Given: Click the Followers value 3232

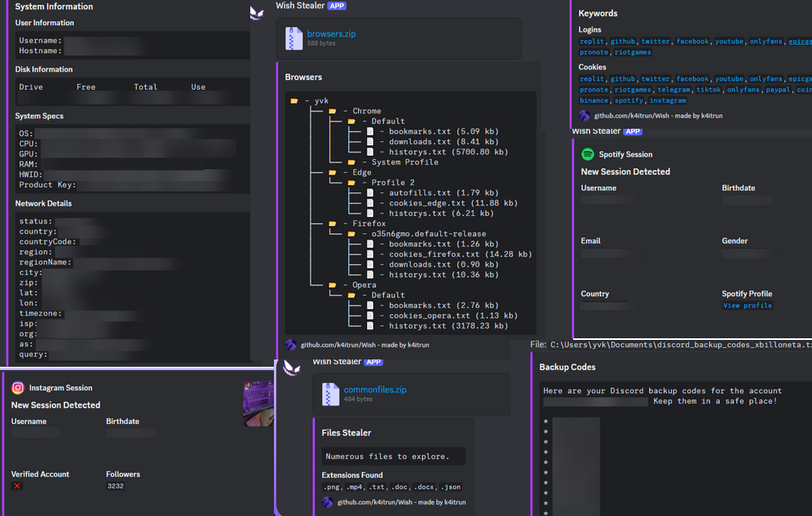Looking at the screenshot, I should 116,486.
